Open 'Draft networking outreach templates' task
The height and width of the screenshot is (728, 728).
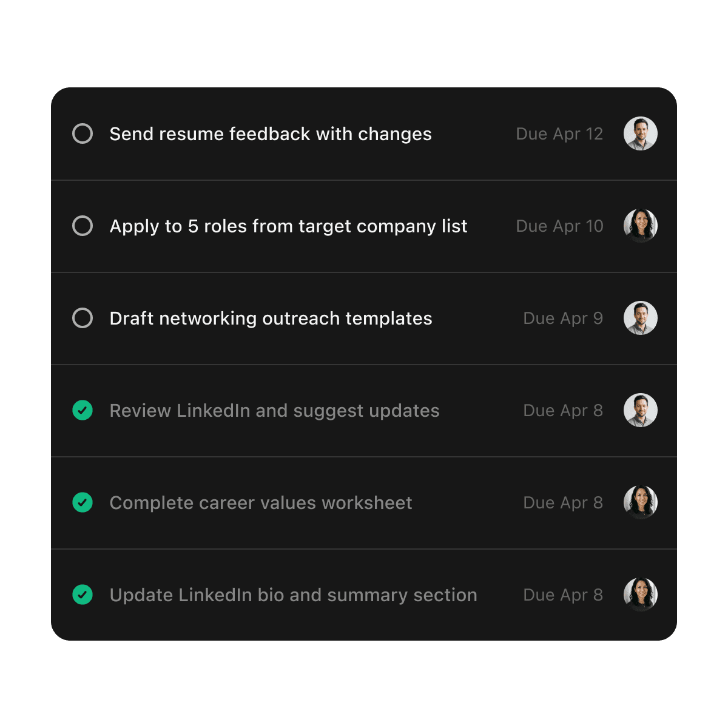[x=271, y=318]
